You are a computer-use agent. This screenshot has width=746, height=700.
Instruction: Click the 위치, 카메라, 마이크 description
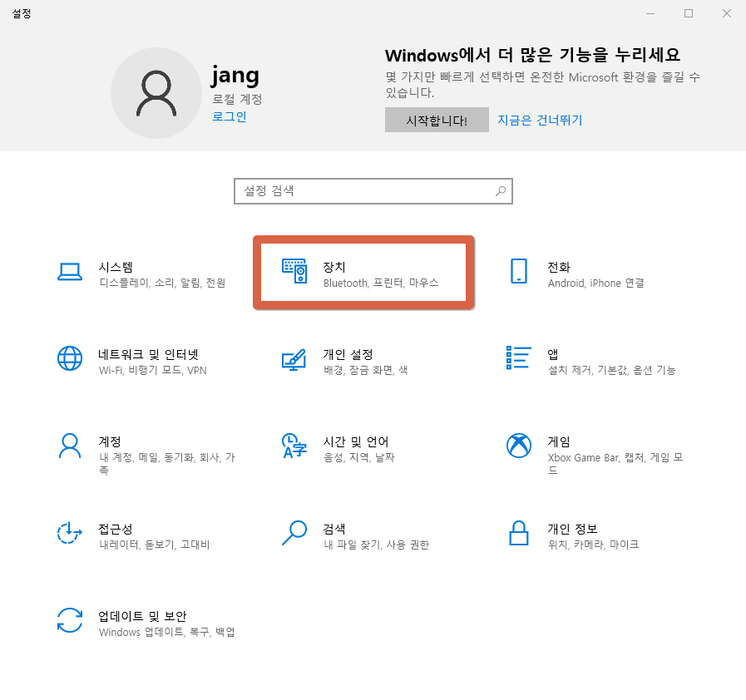coord(594,545)
